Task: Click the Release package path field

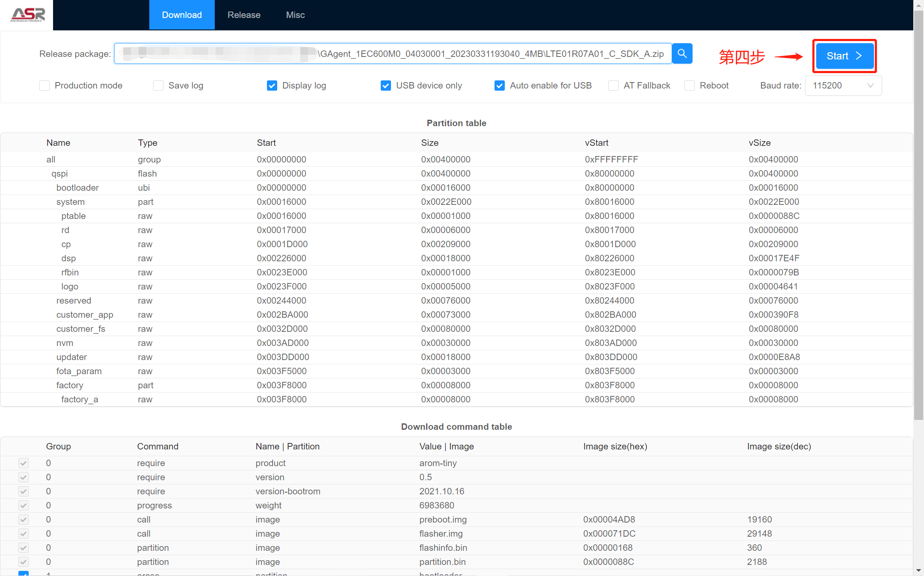Action: coord(392,54)
